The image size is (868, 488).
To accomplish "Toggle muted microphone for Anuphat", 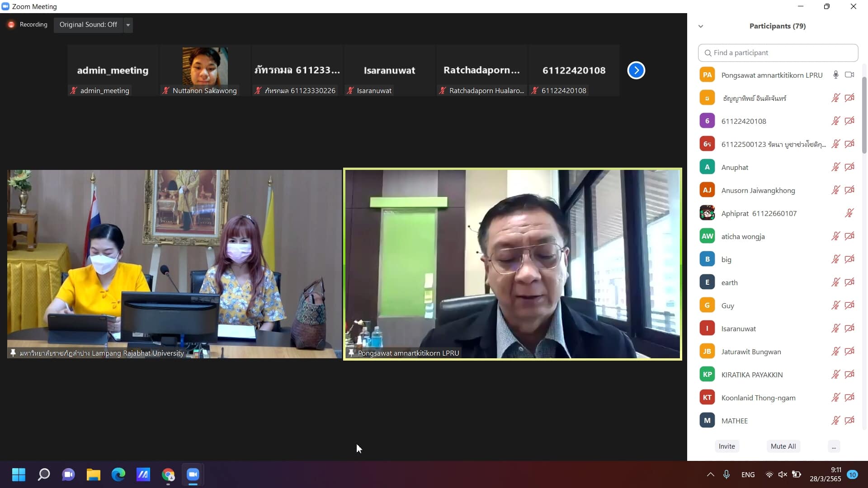I will 835,167.
